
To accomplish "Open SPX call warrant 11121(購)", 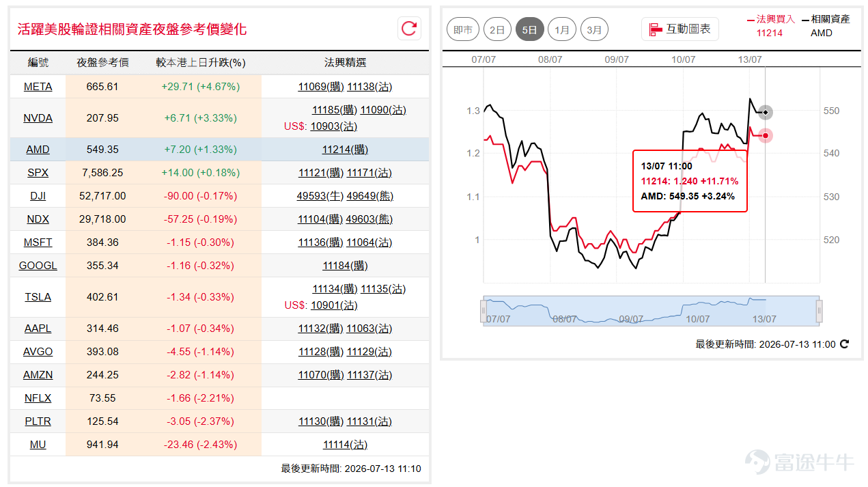I will pyautogui.click(x=321, y=173).
